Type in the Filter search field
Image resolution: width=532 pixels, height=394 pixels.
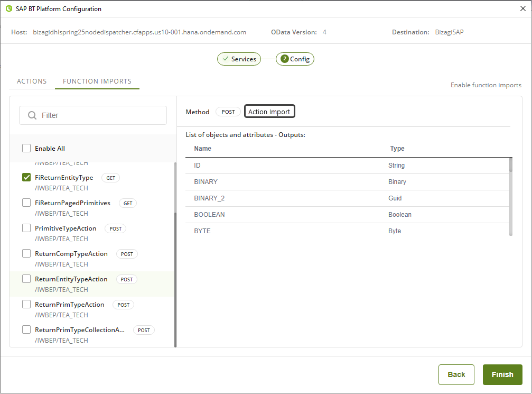pyautogui.click(x=100, y=115)
